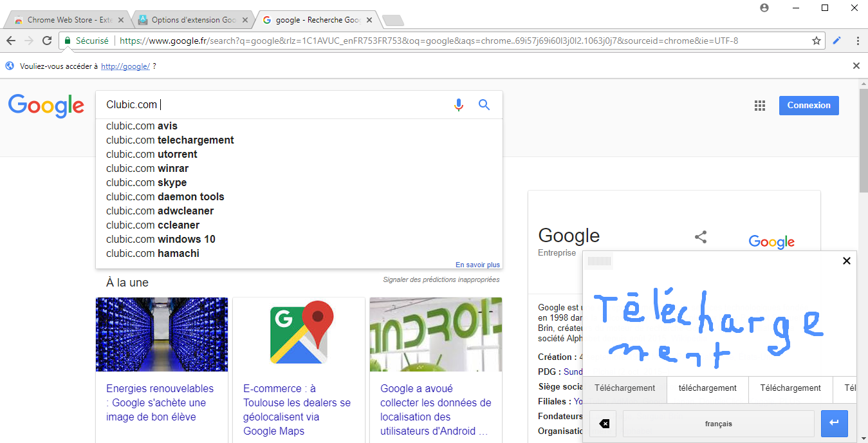Close the Chrome Web Store tab
868x443 pixels.
(122, 20)
